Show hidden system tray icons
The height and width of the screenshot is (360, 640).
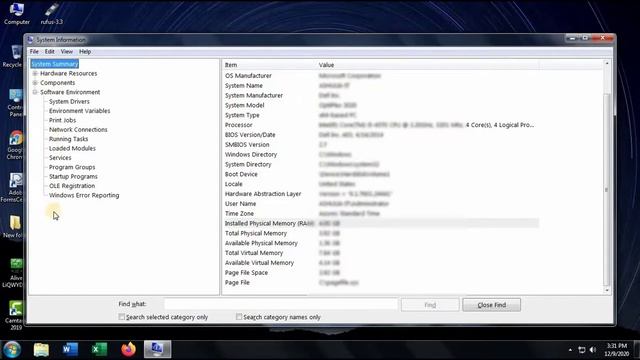570,350
